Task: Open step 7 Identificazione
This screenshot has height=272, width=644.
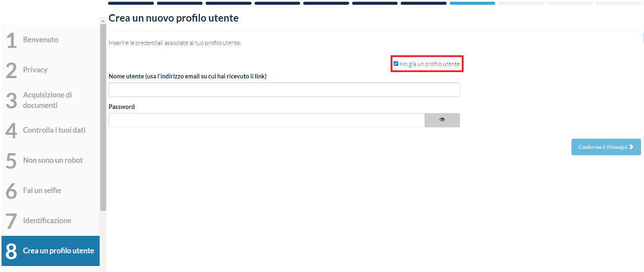Action: coord(47,221)
